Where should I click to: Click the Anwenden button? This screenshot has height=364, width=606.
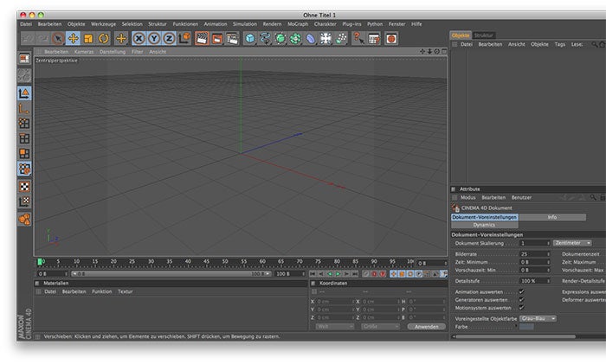[x=426, y=326]
